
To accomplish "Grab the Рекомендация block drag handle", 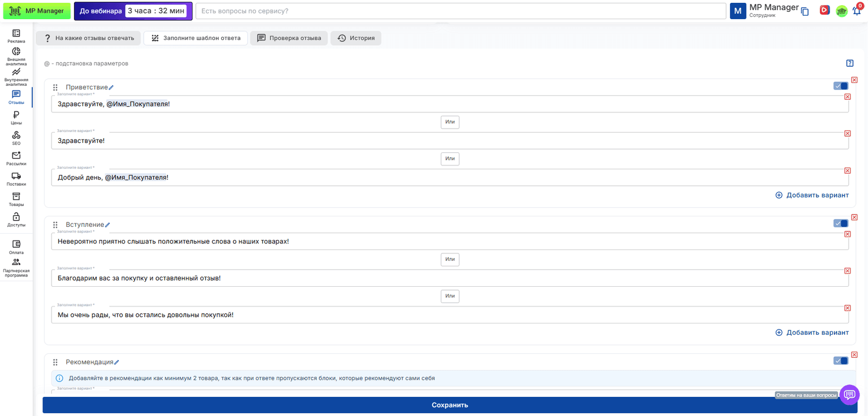I will click(55, 362).
